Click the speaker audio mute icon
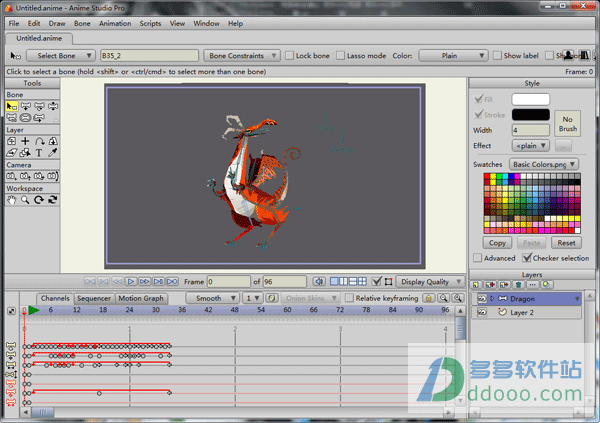Image resolution: width=600 pixels, height=423 pixels. [319, 282]
